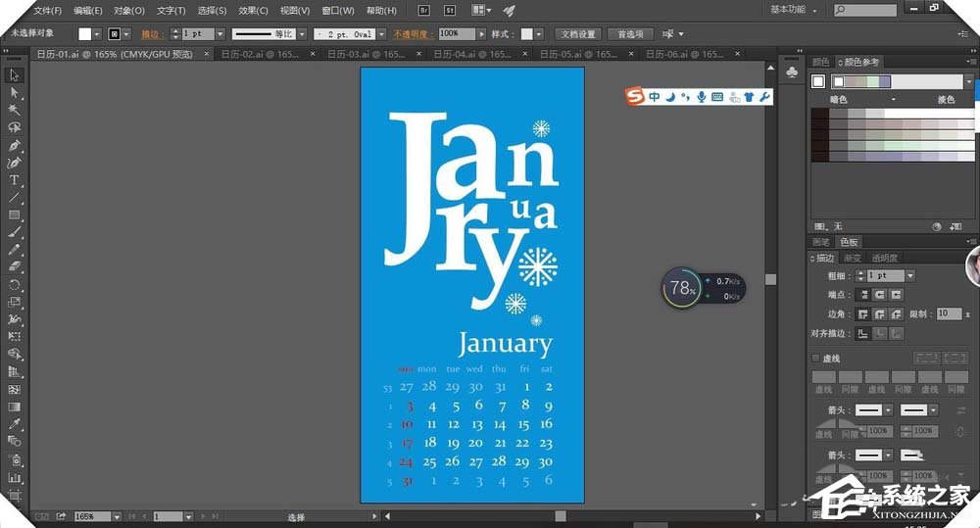
Task: Select the Scale tool
Action: [14, 303]
